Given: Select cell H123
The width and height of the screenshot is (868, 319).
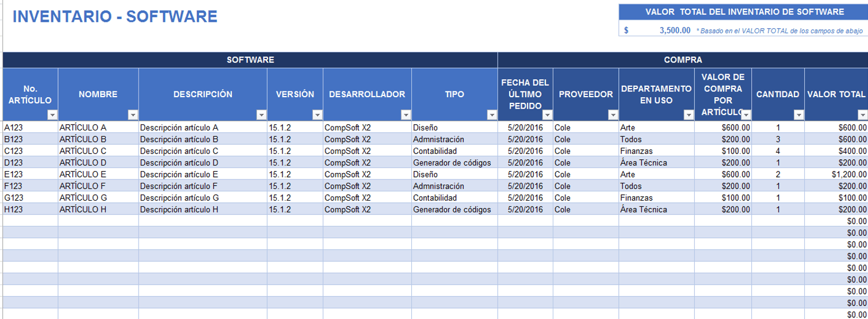Looking at the screenshot, I should point(30,209).
